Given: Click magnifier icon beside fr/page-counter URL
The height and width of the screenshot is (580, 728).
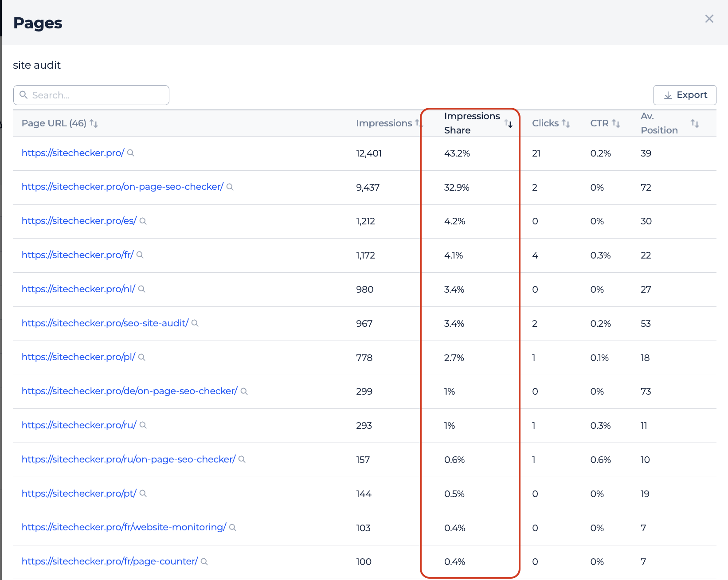Looking at the screenshot, I should (204, 562).
